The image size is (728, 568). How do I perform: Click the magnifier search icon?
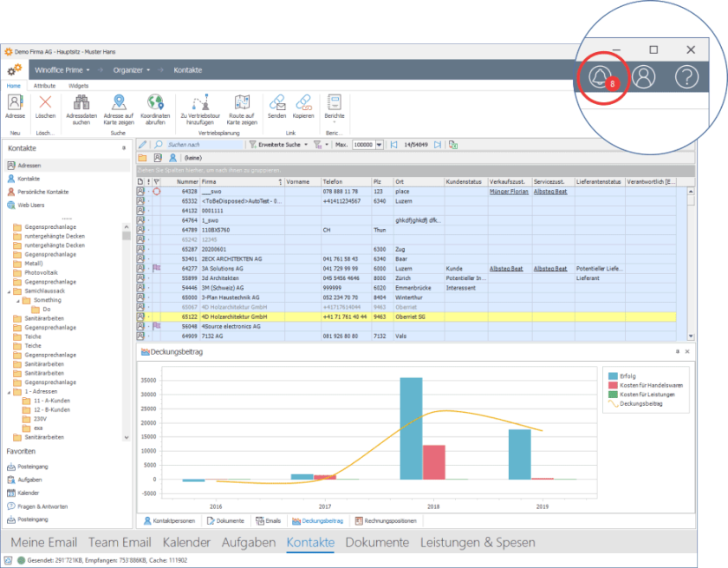(x=159, y=145)
